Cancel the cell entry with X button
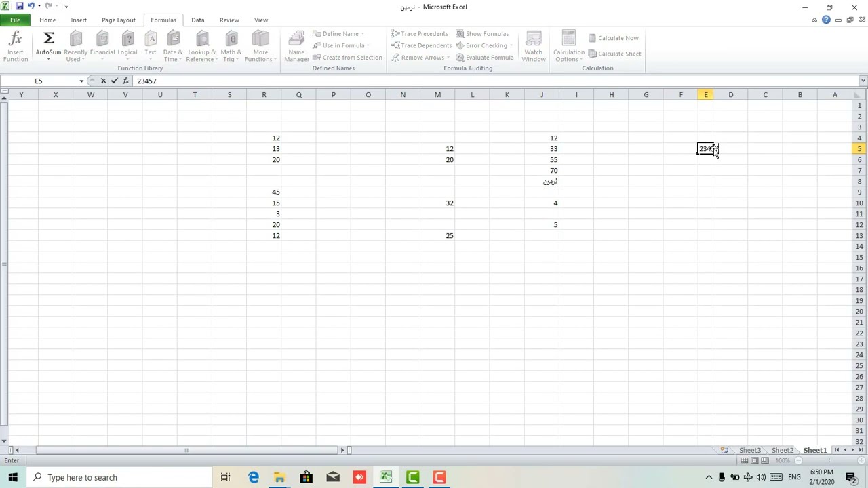The height and width of the screenshot is (488, 868). click(x=103, y=81)
